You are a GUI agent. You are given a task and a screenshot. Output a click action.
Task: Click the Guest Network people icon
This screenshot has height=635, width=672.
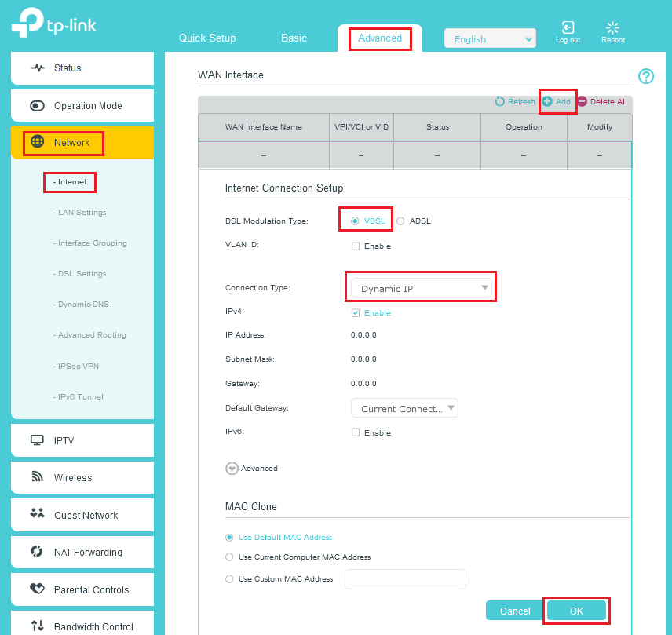37,513
